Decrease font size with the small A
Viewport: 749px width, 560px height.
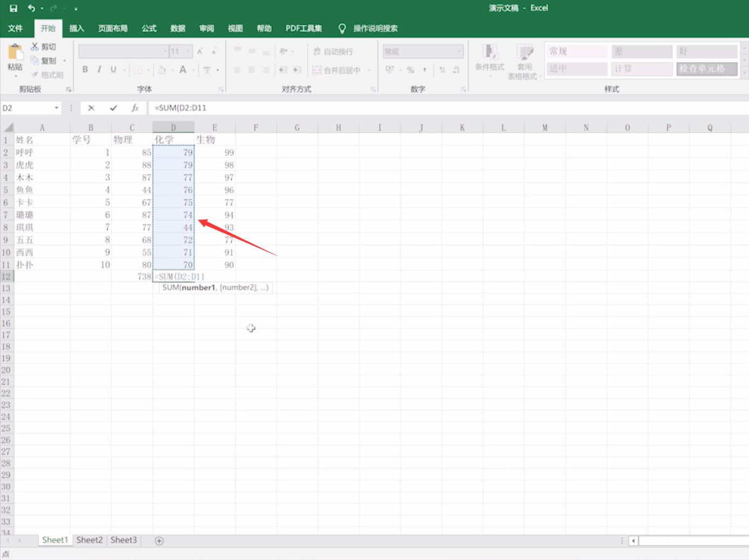click(214, 51)
